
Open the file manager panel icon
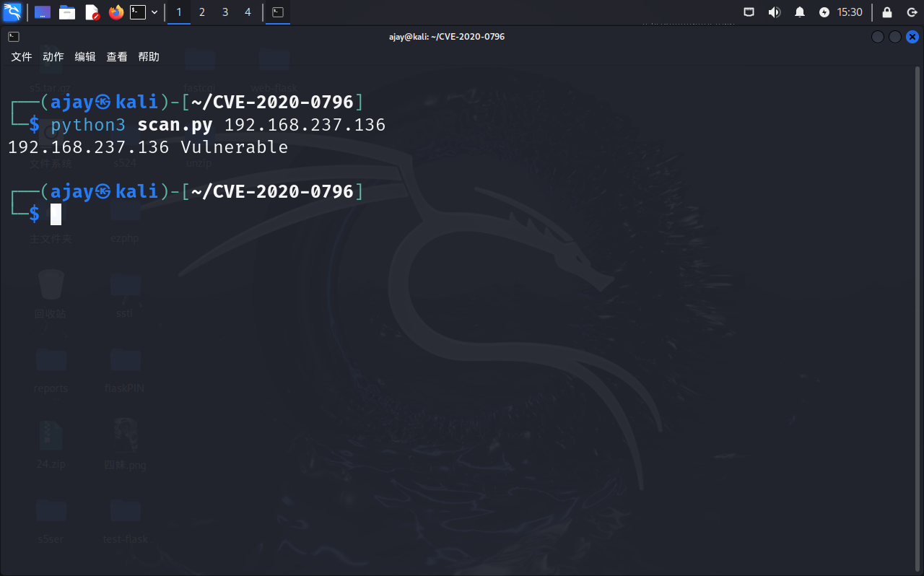tap(67, 12)
